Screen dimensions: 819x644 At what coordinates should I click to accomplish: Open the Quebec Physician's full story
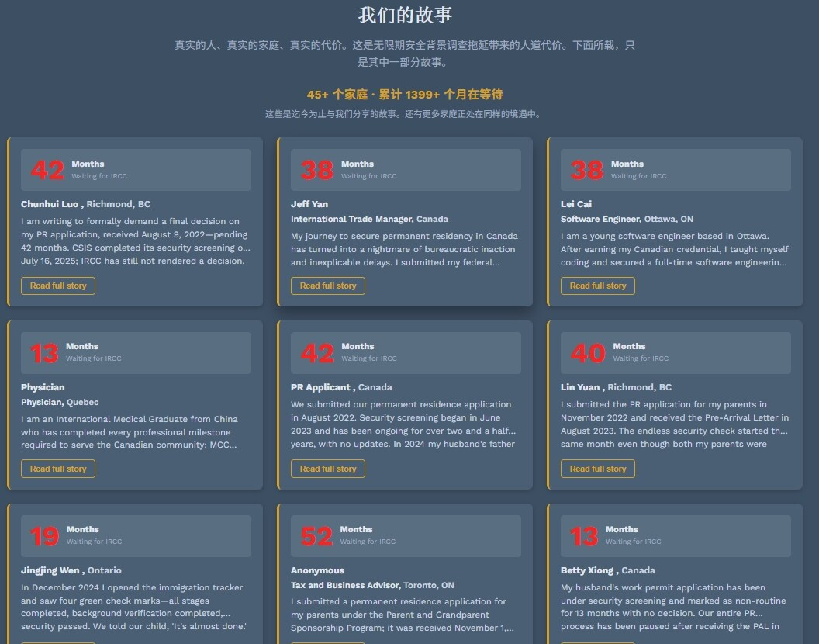pos(58,469)
